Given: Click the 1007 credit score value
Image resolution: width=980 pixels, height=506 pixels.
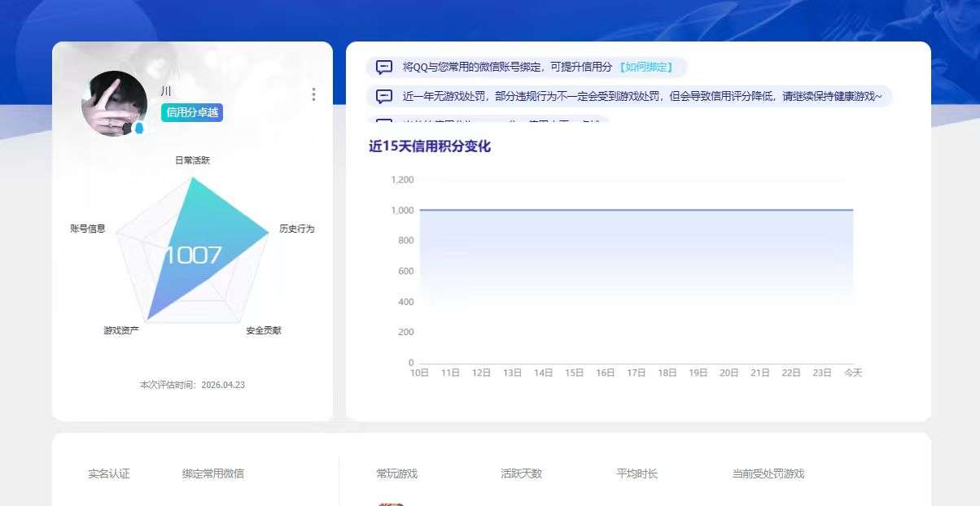Looking at the screenshot, I should [x=193, y=255].
